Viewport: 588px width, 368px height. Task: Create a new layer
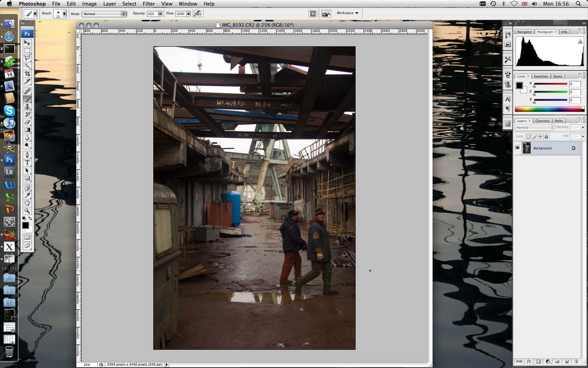(x=566, y=361)
